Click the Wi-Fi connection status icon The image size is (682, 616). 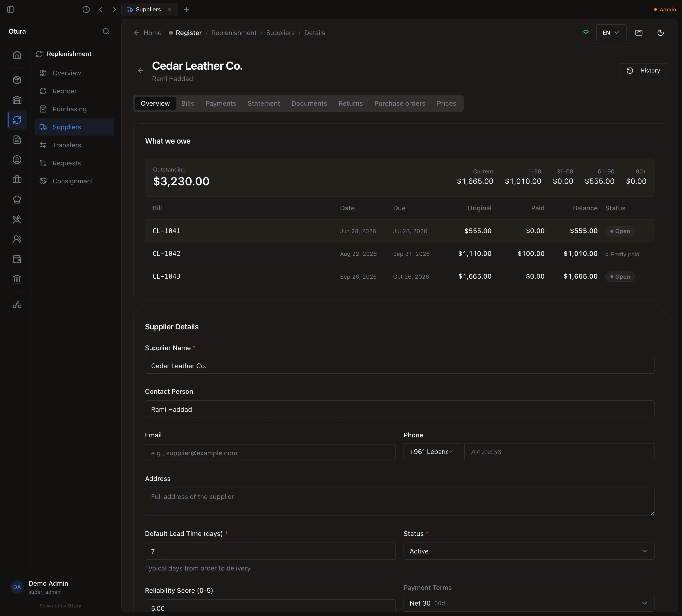click(586, 33)
